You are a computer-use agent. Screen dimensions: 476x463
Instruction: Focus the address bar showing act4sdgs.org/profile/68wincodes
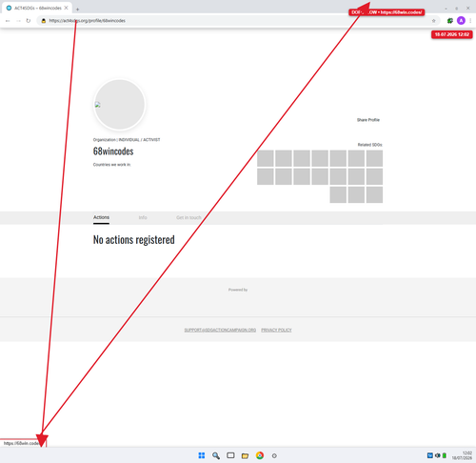click(x=238, y=21)
